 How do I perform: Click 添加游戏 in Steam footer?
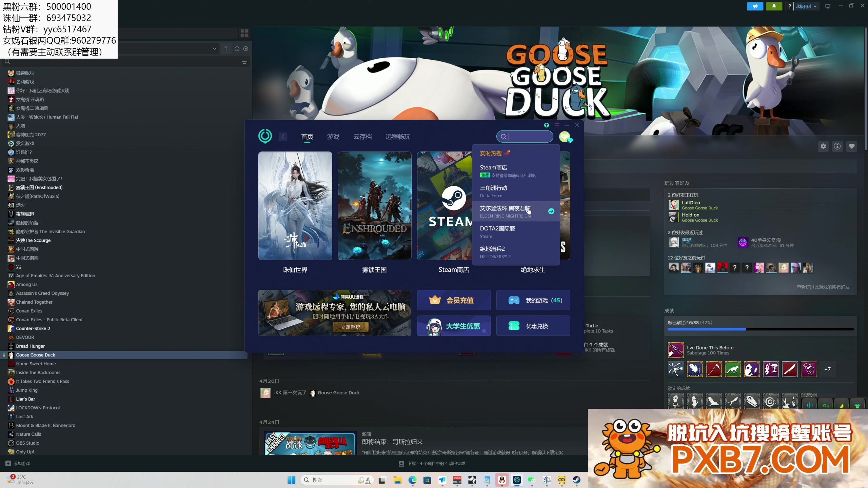18,463
